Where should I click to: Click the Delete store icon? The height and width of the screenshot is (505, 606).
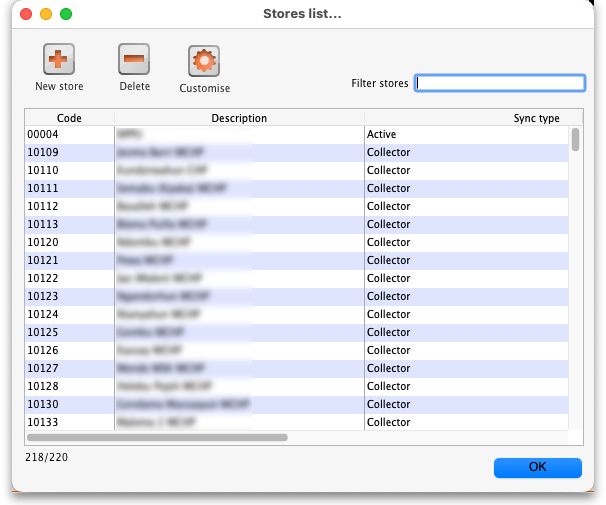(134, 61)
